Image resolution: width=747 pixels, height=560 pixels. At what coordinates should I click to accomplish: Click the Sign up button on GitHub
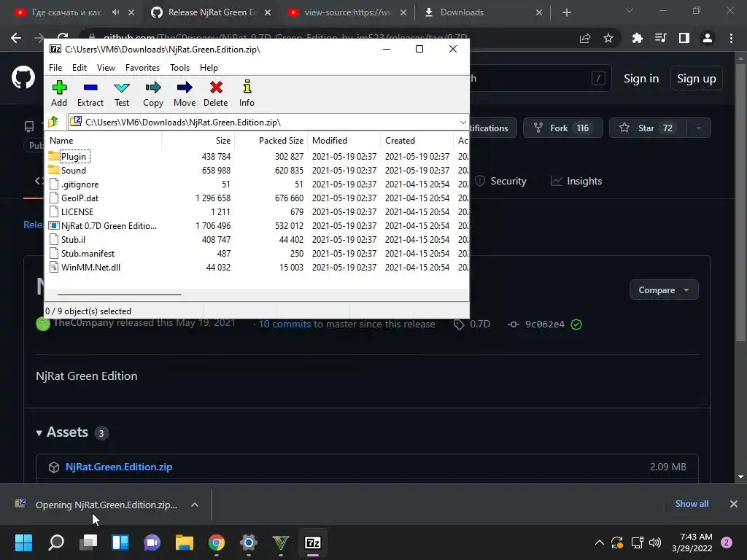click(x=697, y=79)
